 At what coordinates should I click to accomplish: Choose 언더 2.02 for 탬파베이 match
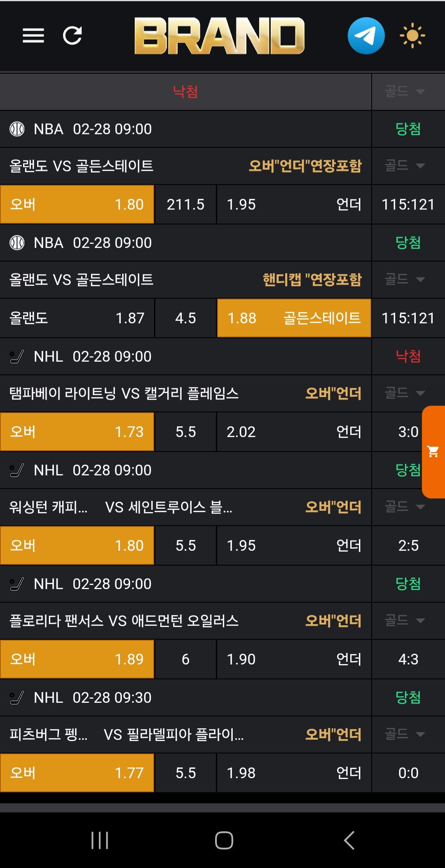[294, 432]
